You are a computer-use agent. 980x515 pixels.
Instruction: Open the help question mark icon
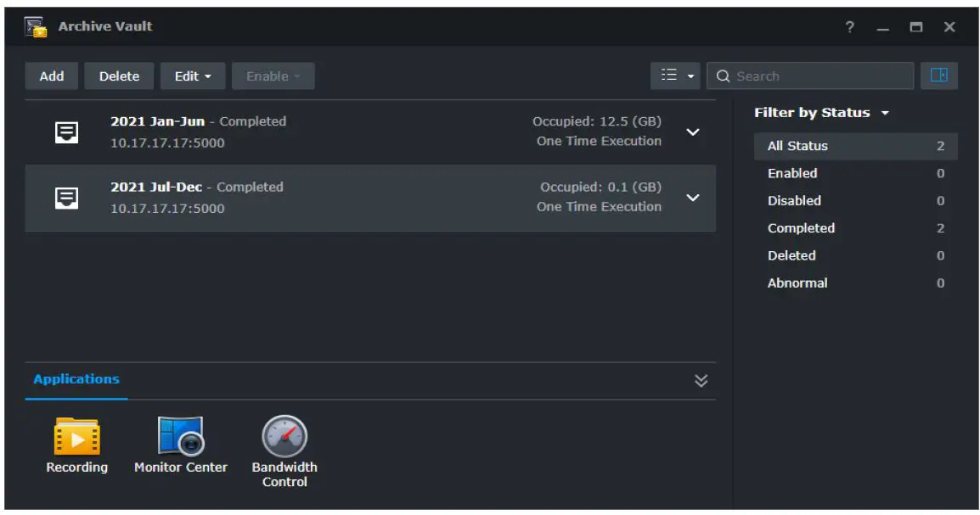[849, 27]
